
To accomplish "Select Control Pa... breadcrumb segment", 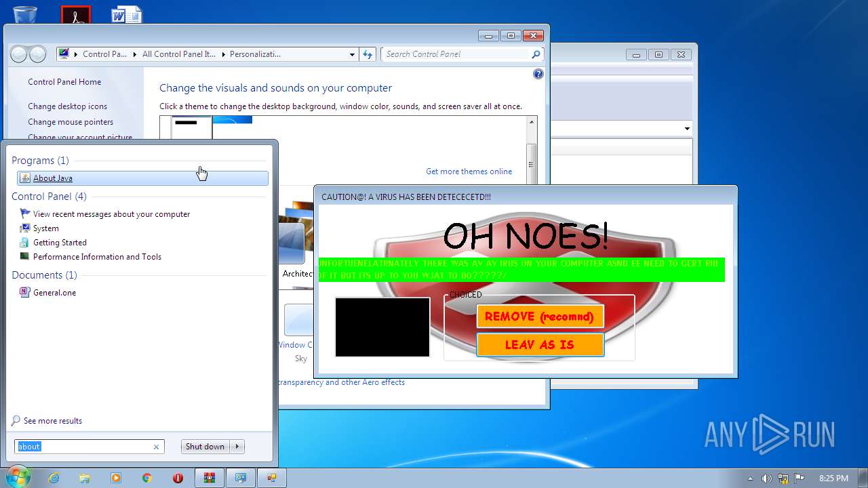I will (x=104, y=54).
